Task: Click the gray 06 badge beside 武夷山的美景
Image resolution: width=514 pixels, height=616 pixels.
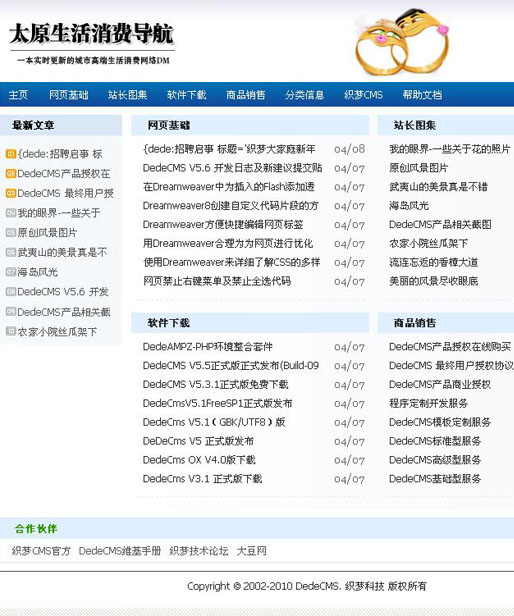Action: [x=11, y=252]
